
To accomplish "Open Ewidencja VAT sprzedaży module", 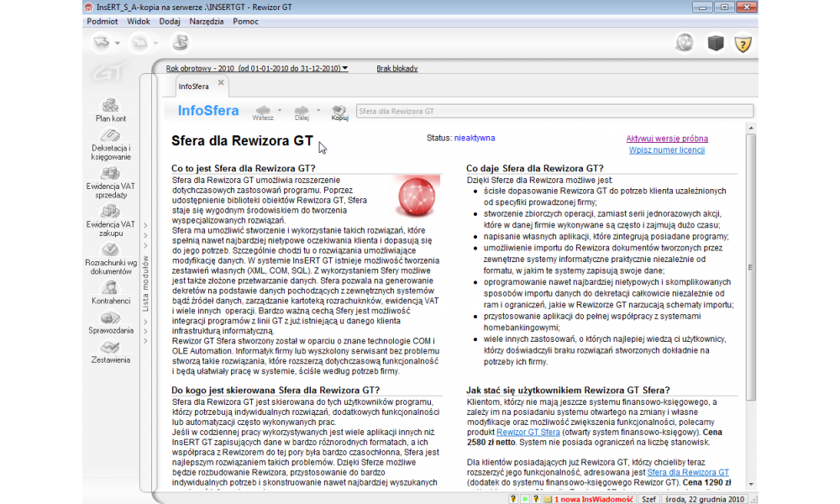I will [x=110, y=182].
